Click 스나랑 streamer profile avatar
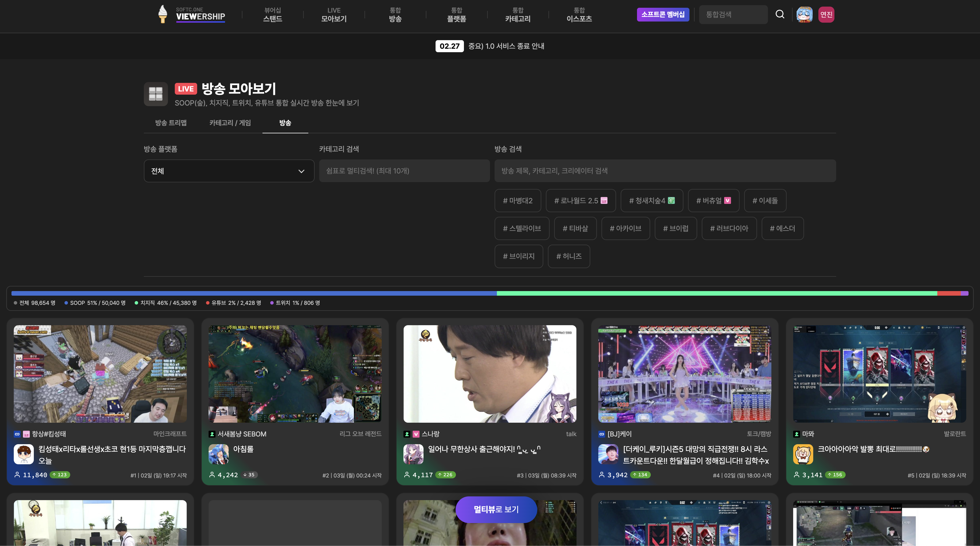Viewport: 980px width, 546px height. tap(413, 454)
